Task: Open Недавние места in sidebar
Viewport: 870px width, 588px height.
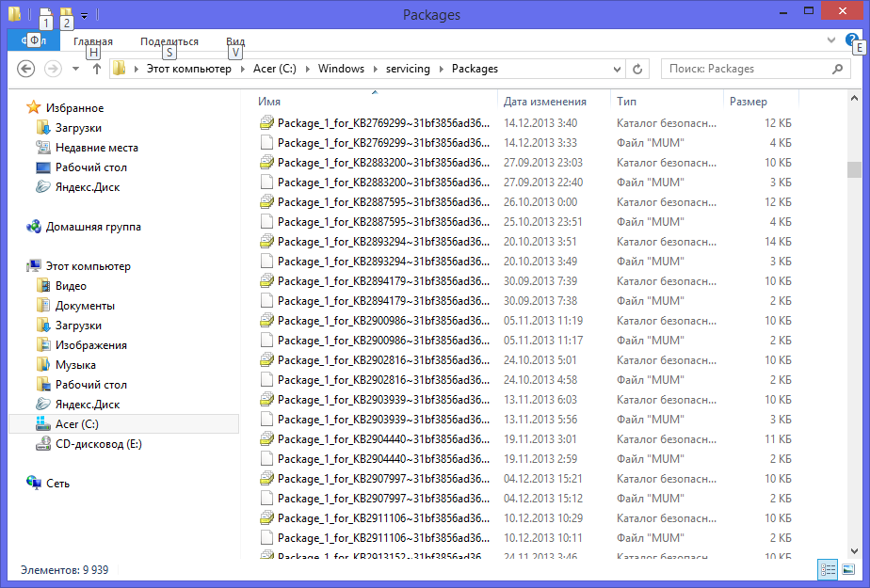Action: click(97, 148)
